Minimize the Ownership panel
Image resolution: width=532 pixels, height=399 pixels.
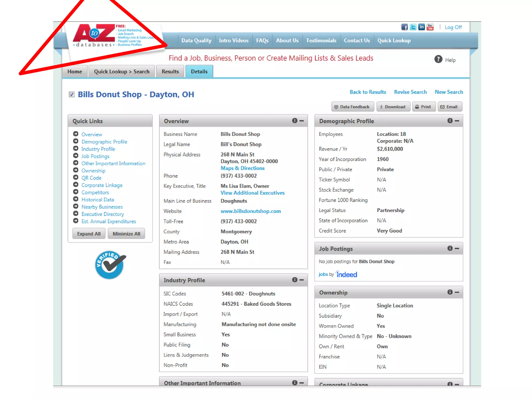click(457, 292)
